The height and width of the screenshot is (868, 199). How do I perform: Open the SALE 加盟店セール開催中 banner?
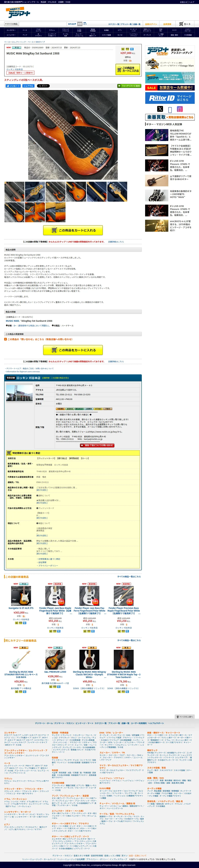coord(170,88)
